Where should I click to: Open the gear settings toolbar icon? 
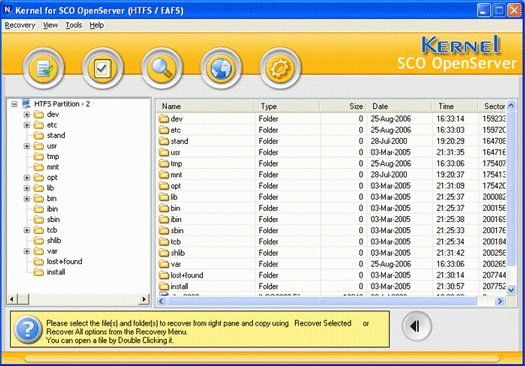point(280,68)
